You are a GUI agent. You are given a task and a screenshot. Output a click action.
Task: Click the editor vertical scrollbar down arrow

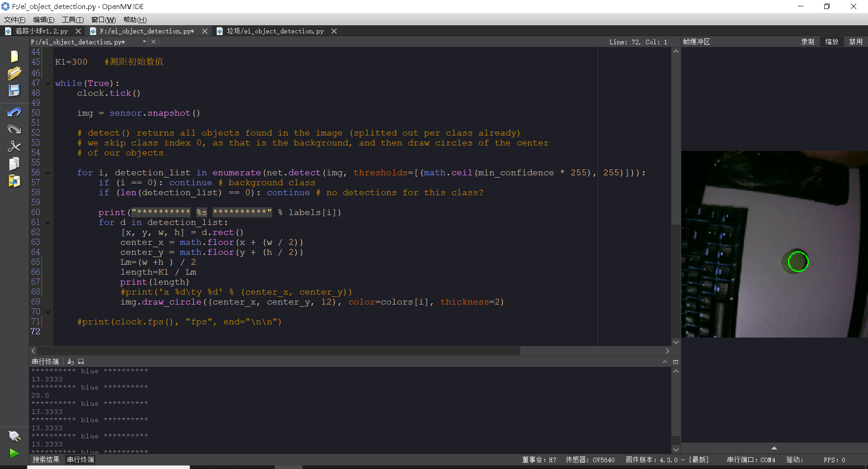point(676,342)
